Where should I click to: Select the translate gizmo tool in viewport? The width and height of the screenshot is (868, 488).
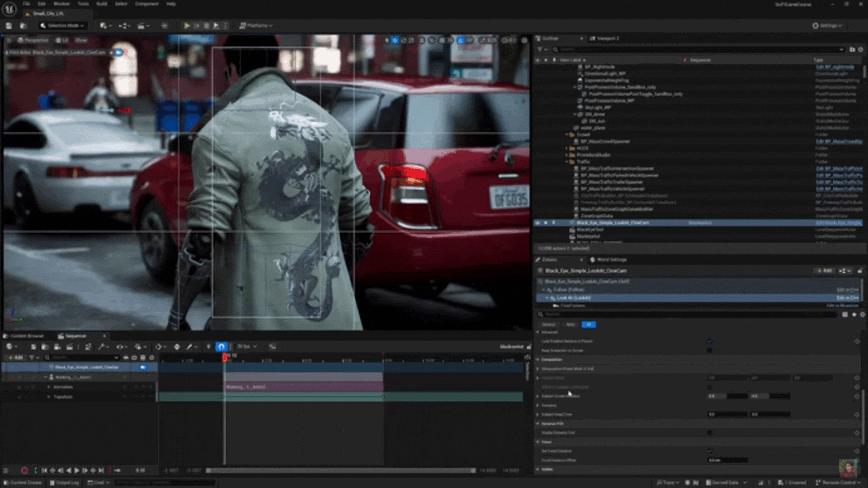click(x=395, y=40)
